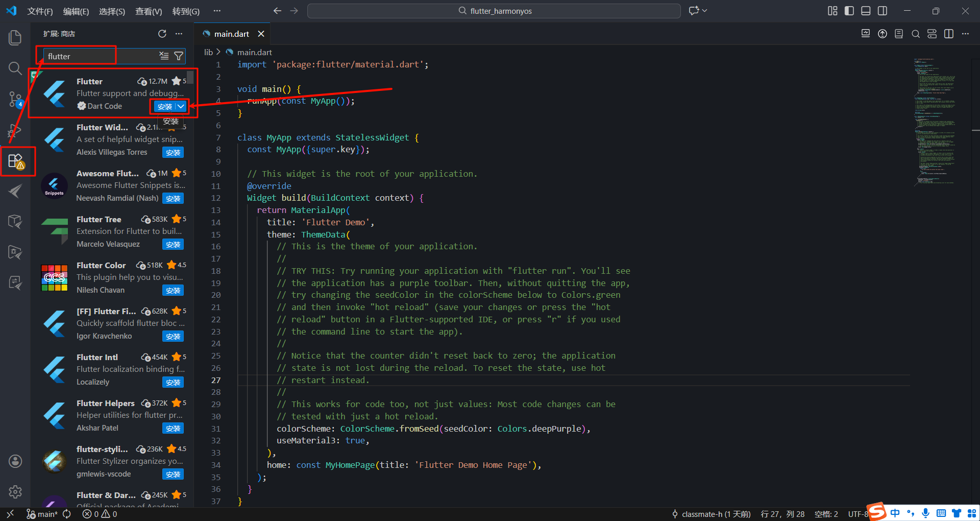
Task: Open the overflow menu ellipsis in menu bar
Action: click(x=217, y=11)
